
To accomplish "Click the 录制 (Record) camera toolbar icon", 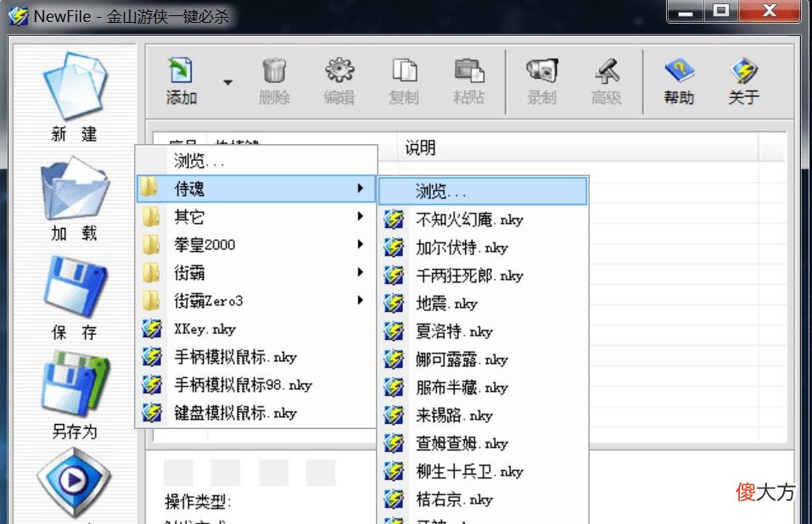I will click(541, 81).
